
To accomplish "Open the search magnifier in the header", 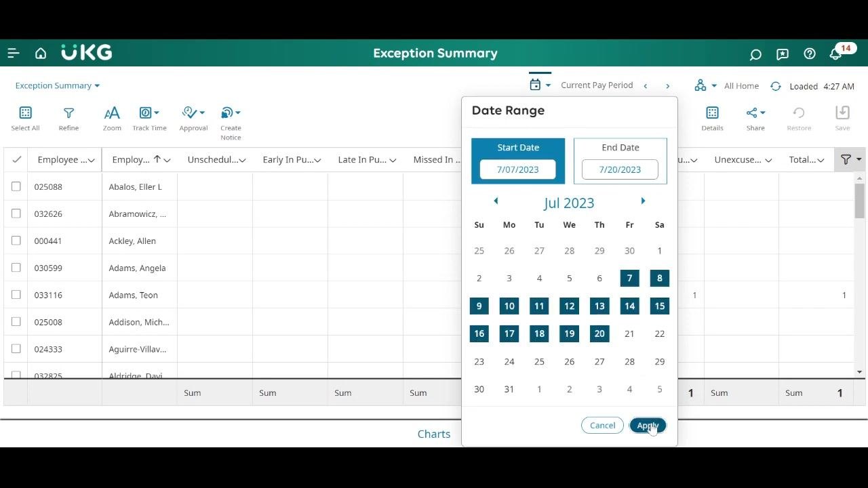I will coord(755,54).
